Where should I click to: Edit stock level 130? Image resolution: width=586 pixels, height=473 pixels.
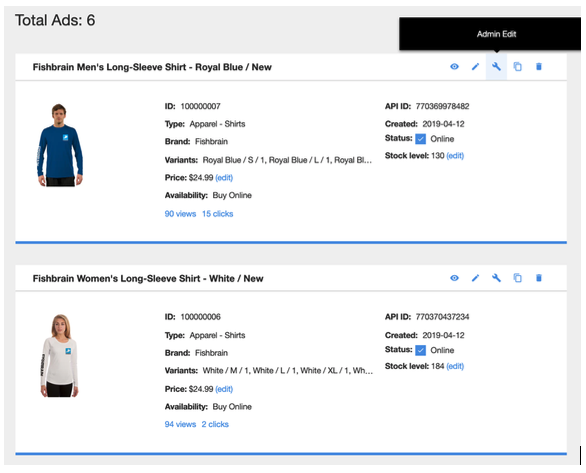point(455,156)
